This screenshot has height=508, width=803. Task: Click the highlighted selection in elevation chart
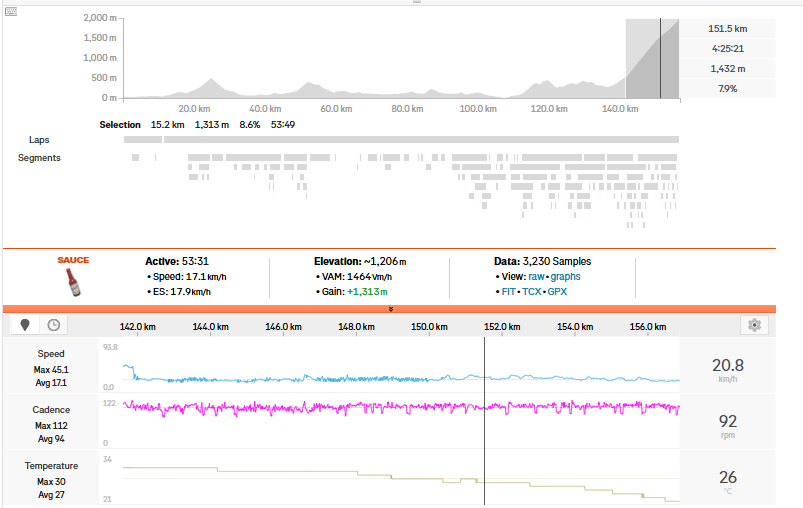652,58
